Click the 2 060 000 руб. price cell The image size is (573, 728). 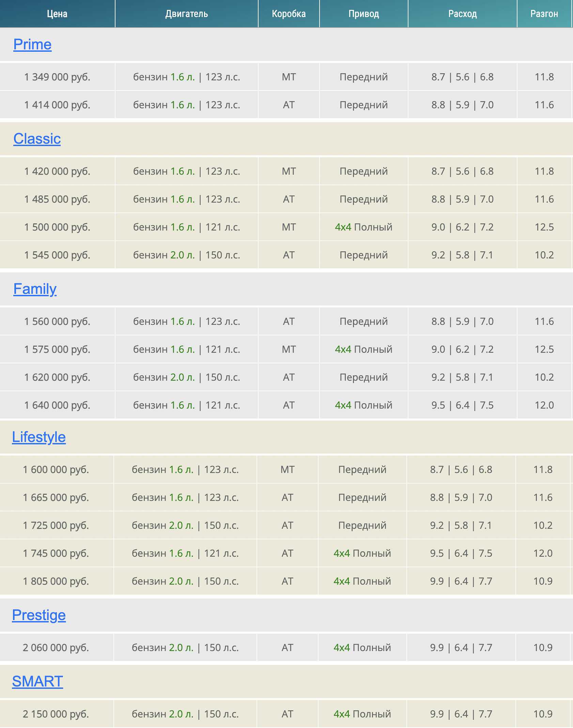(x=56, y=648)
